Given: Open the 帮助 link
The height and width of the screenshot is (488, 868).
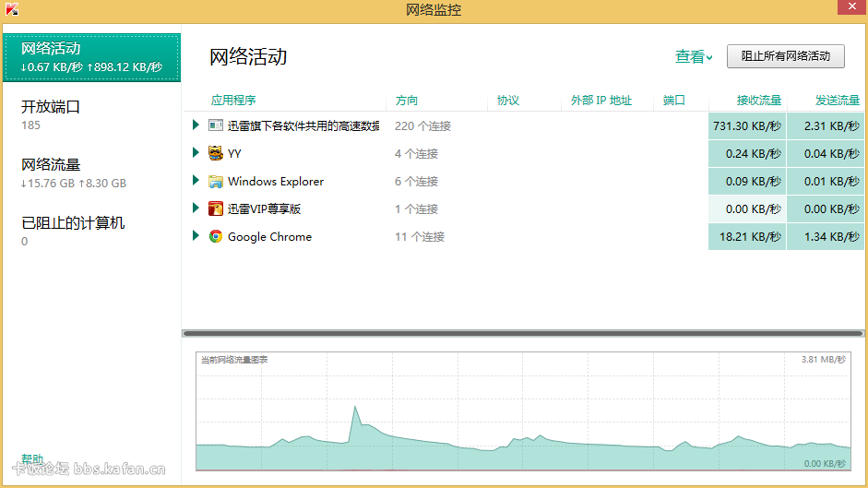Looking at the screenshot, I should (x=31, y=458).
